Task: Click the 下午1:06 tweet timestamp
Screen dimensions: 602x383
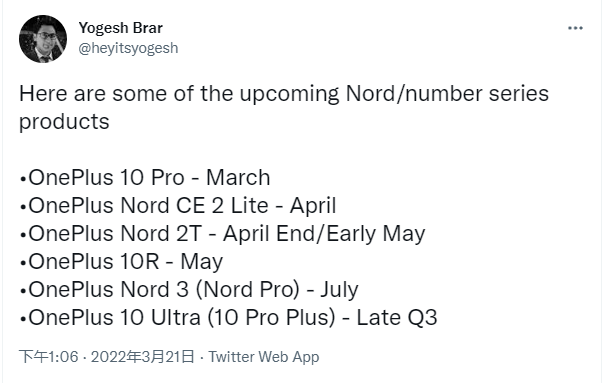Action: click(48, 357)
